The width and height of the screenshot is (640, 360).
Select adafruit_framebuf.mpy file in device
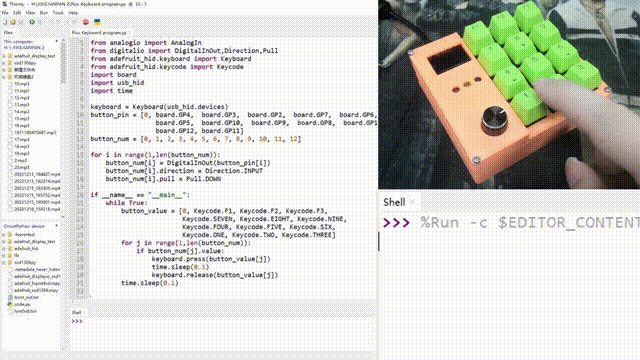[x=37, y=283]
